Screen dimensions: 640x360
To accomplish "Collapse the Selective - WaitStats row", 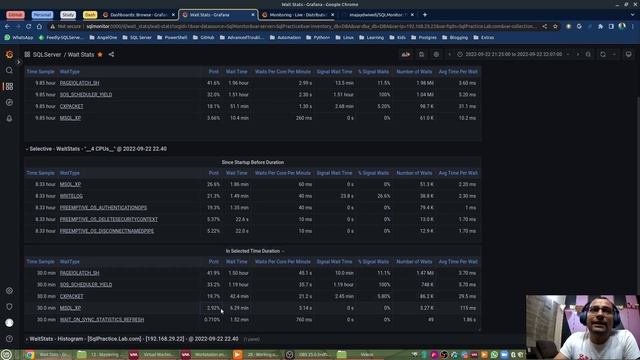I will (x=96, y=149).
